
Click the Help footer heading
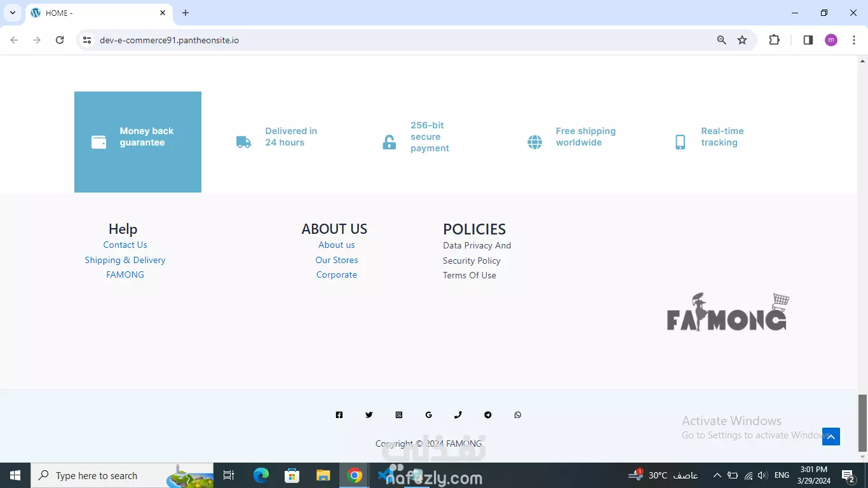[123, 229]
